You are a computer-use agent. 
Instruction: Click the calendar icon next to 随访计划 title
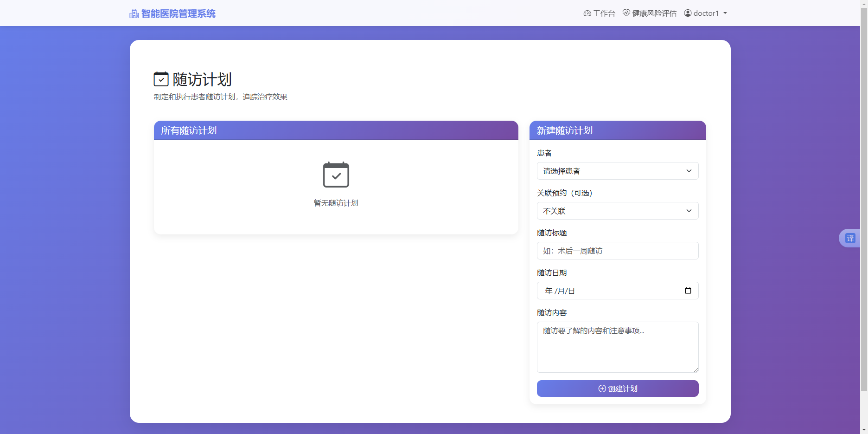click(160, 79)
